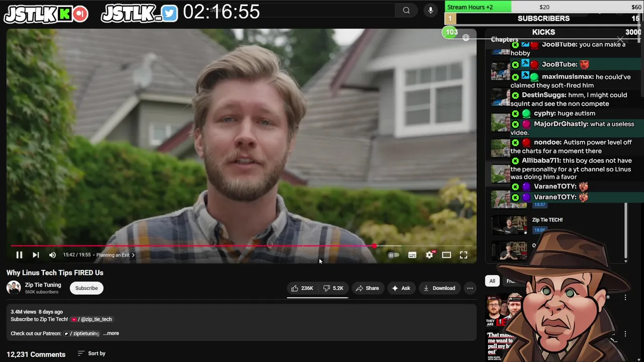Click the red record icon in overlay
The width and height of the screenshot is (644, 362).
click(80, 14)
